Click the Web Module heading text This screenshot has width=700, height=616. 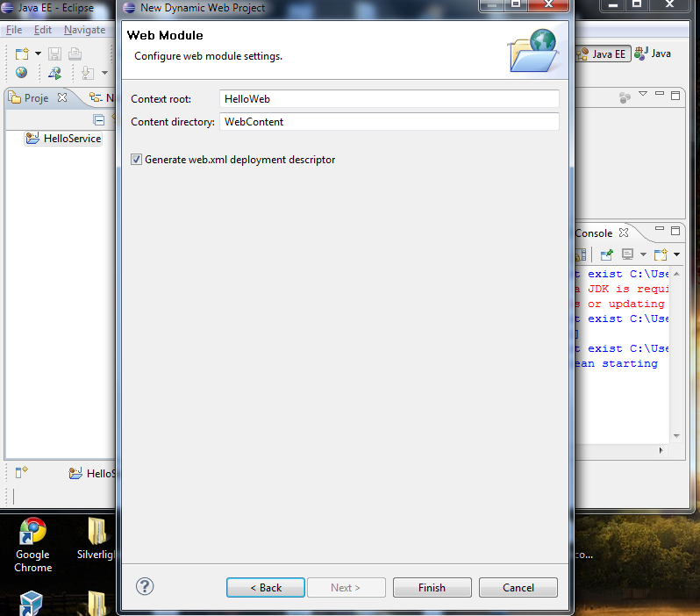click(165, 35)
